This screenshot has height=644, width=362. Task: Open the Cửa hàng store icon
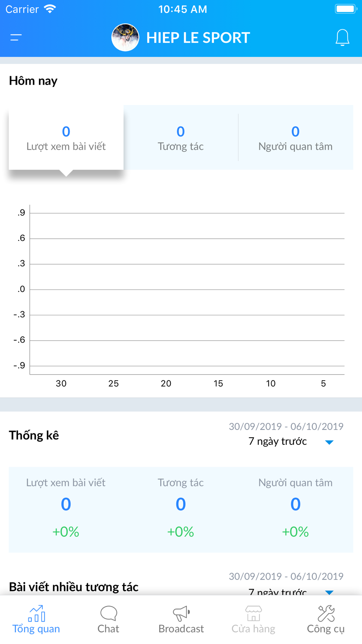[253, 613]
